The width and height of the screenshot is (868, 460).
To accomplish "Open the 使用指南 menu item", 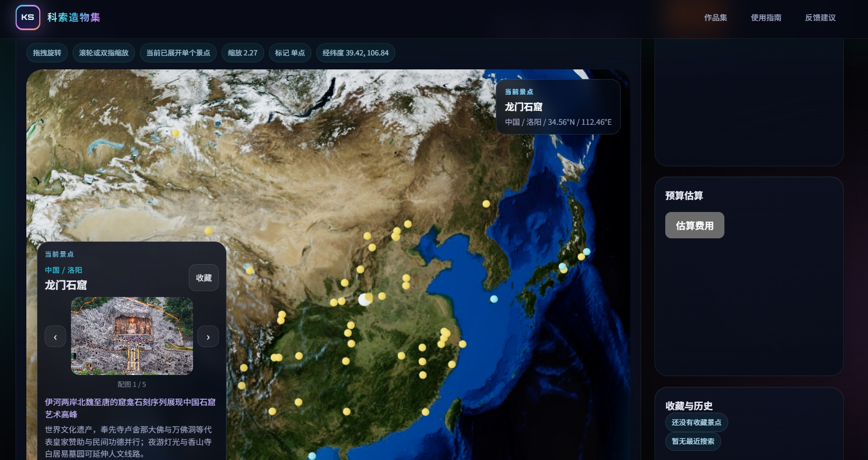I will tap(766, 18).
